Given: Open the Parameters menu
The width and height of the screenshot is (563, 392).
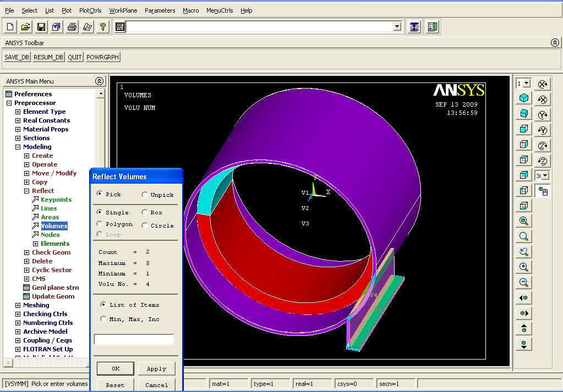Looking at the screenshot, I should pyautogui.click(x=160, y=10).
